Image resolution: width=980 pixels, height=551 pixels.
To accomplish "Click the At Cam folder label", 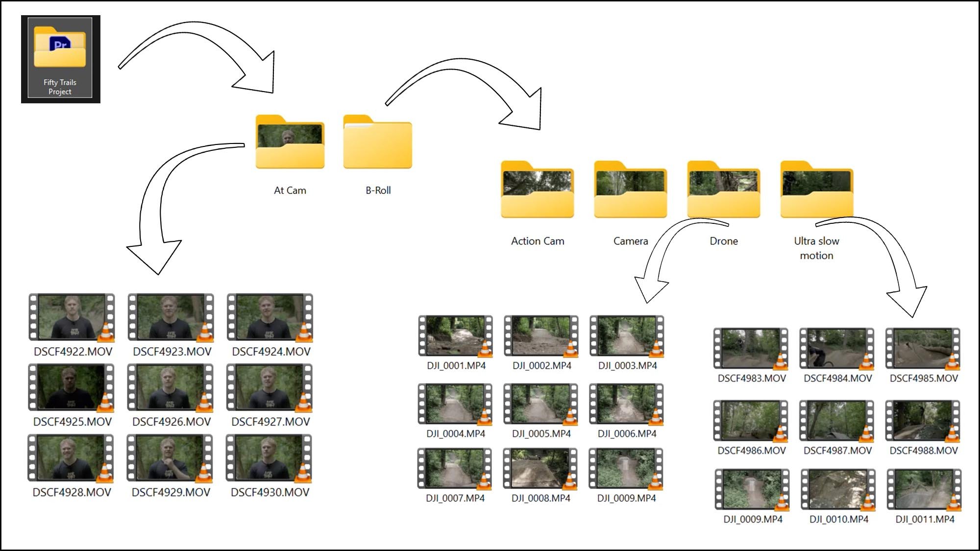I will click(x=290, y=190).
